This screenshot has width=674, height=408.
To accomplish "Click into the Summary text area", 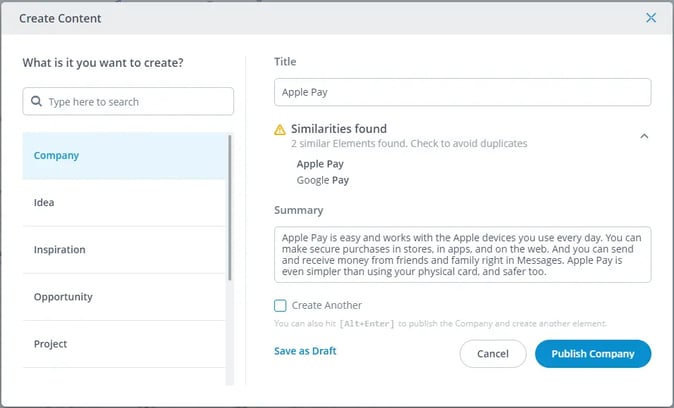I will pos(463,255).
